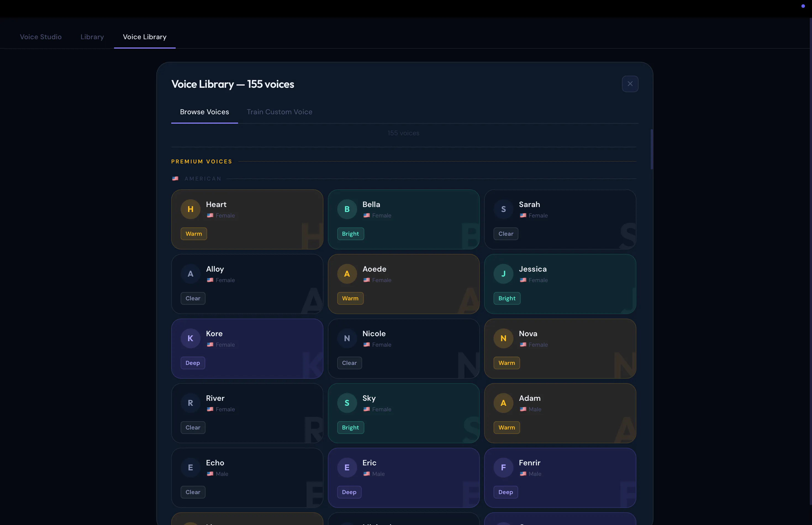This screenshot has width=812, height=525.
Task: Pick the Kore voice name
Action: click(x=214, y=334)
